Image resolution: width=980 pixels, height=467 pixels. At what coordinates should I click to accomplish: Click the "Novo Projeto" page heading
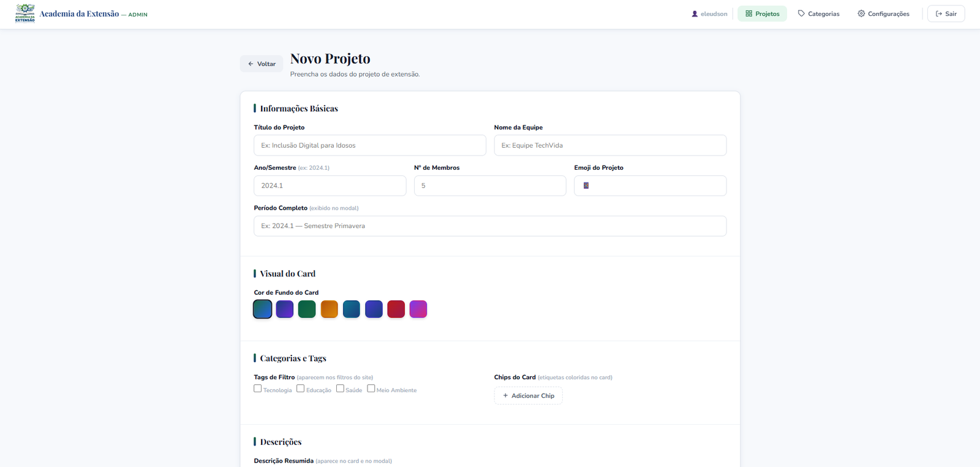point(330,59)
